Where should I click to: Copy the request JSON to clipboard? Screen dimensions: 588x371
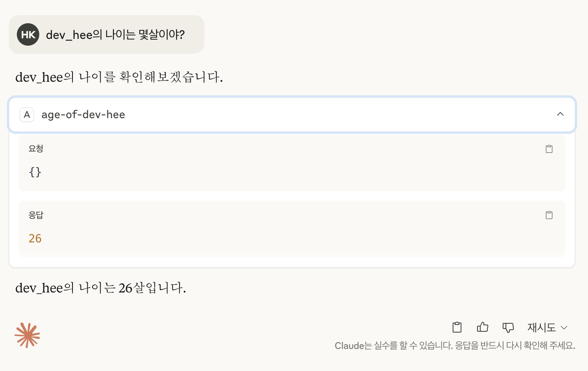[x=549, y=149]
